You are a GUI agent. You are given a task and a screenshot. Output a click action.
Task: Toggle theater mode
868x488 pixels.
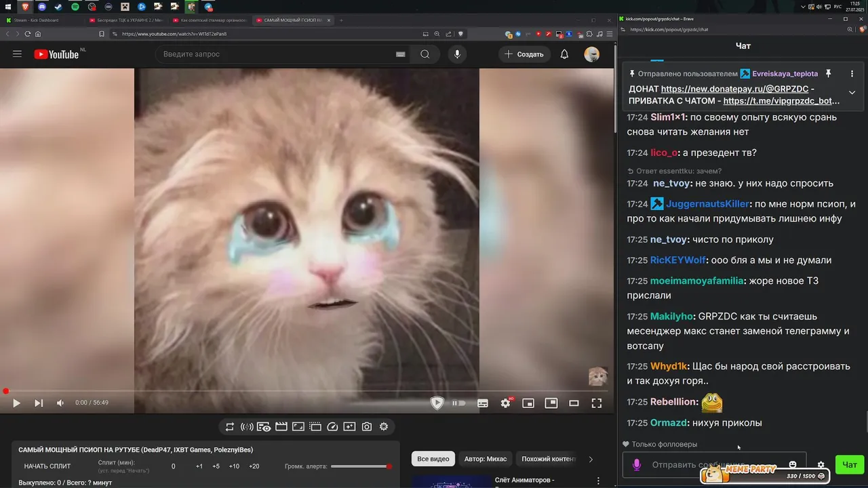[x=574, y=403]
